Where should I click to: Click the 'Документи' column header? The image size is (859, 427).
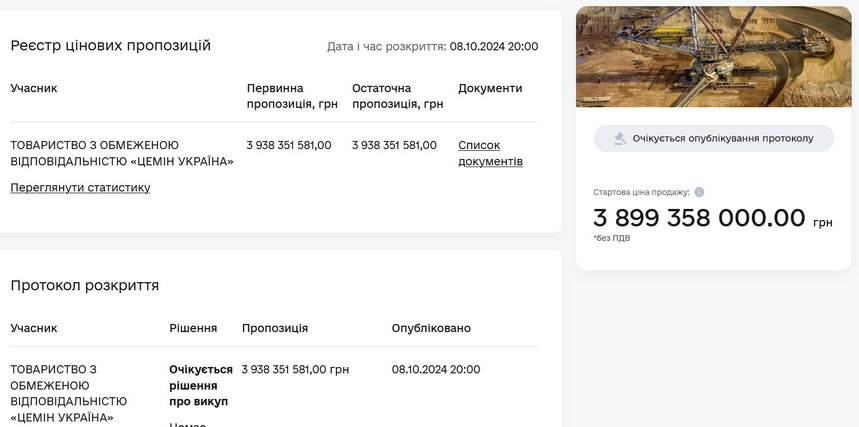coord(490,88)
